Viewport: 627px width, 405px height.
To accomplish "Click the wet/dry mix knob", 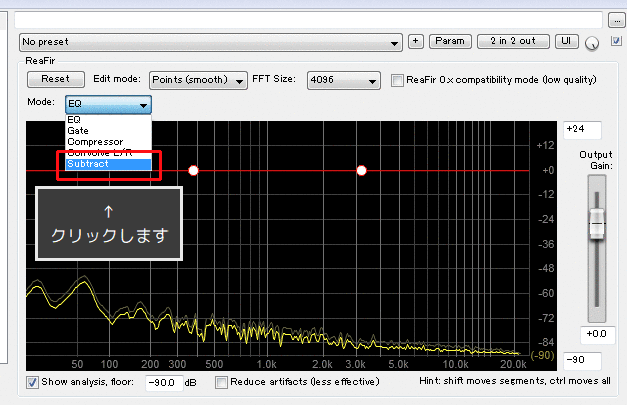I will coord(594,43).
